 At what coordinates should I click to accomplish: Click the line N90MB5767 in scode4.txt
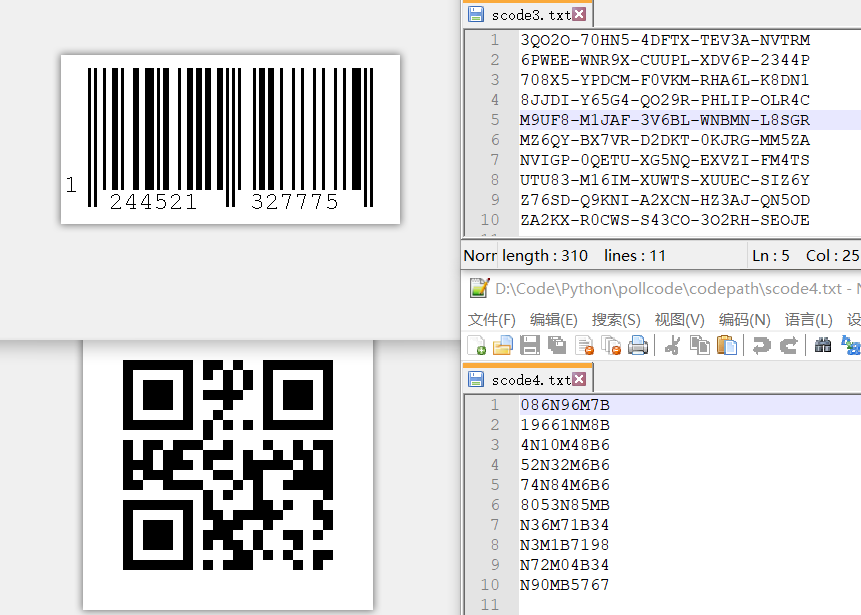(565, 585)
